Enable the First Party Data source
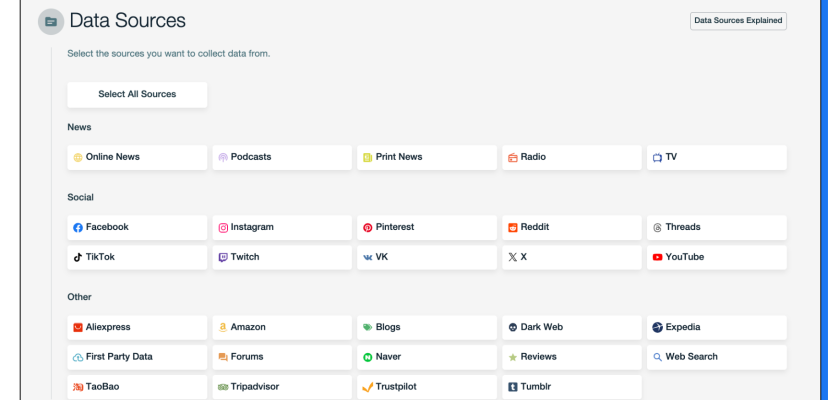The width and height of the screenshot is (840, 400). point(137,357)
